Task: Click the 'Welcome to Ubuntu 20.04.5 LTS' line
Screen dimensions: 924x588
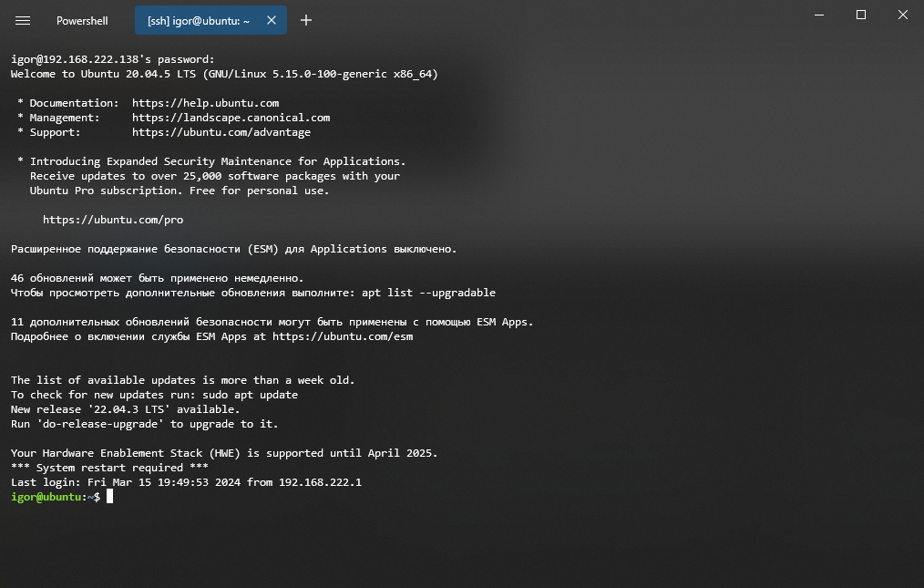Action: tap(224, 74)
